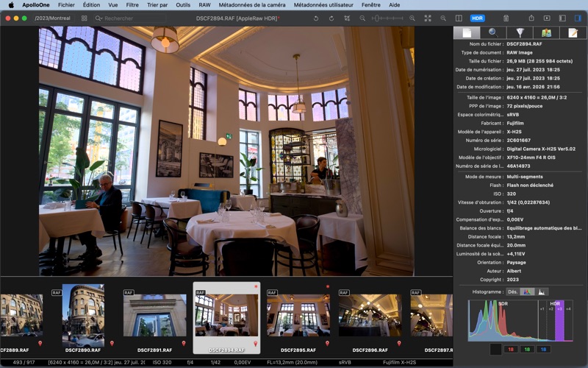Click the file name value DSCF2894.RAF

(524, 44)
